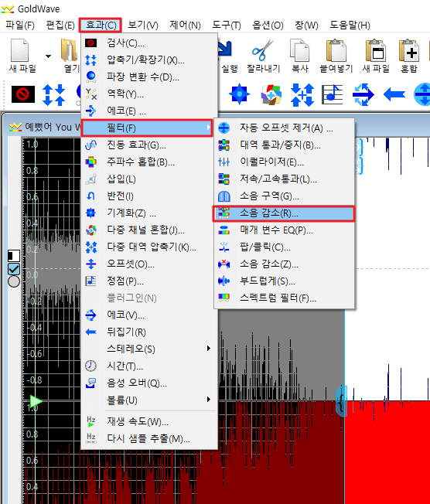Select 이퀄라이저(E)... filter

285,162
